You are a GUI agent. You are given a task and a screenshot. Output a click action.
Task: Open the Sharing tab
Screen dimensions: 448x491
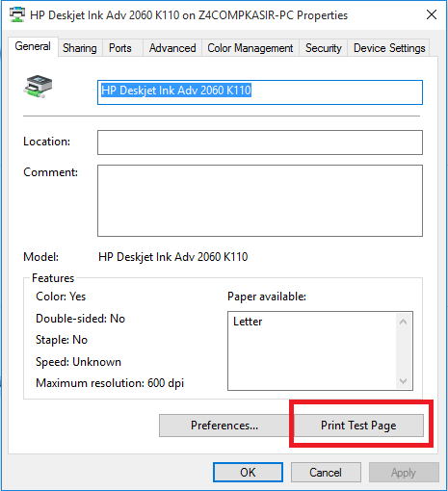(x=80, y=48)
